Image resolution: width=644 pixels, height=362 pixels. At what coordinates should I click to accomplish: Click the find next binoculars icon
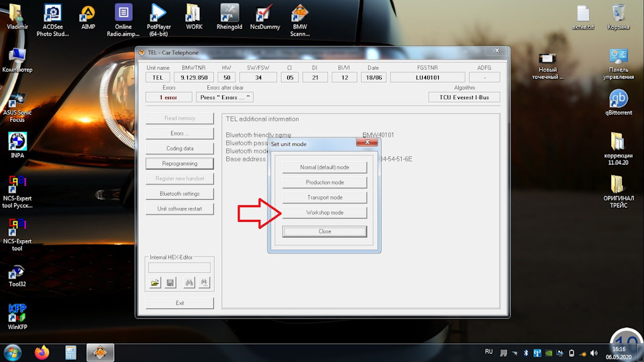204,283
